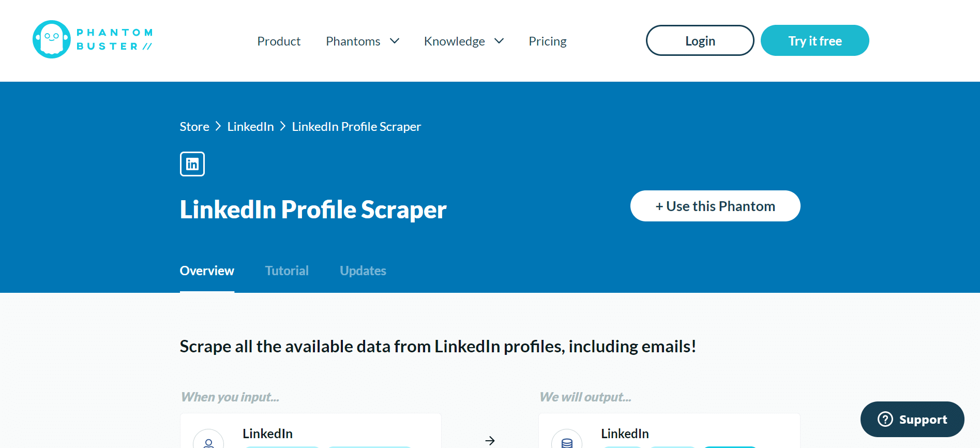Click the question mark Support icon
Image resolution: width=980 pixels, height=448 pixels.
click(885, 419)
